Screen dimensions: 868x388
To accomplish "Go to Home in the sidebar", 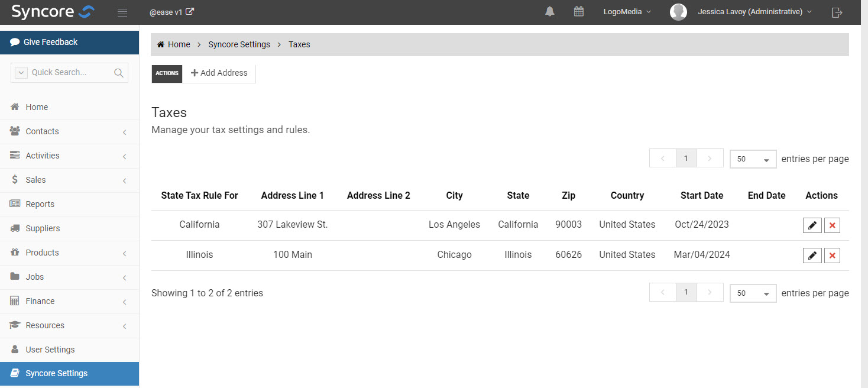I will pyautogui.click(x=69, y=107).
